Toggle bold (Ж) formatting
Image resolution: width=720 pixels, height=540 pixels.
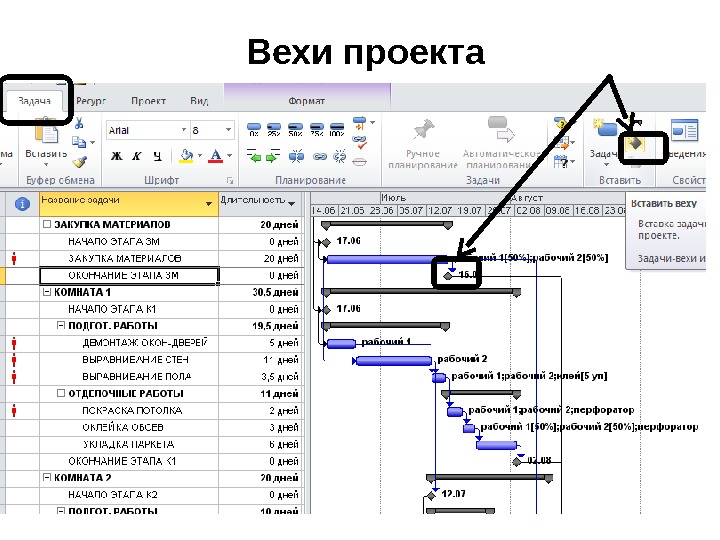click(117, 156)
